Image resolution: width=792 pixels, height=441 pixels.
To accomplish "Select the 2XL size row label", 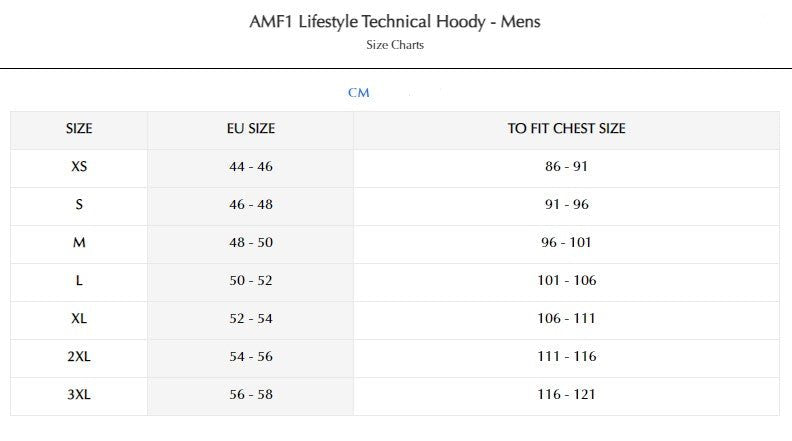I will (79, 356).
